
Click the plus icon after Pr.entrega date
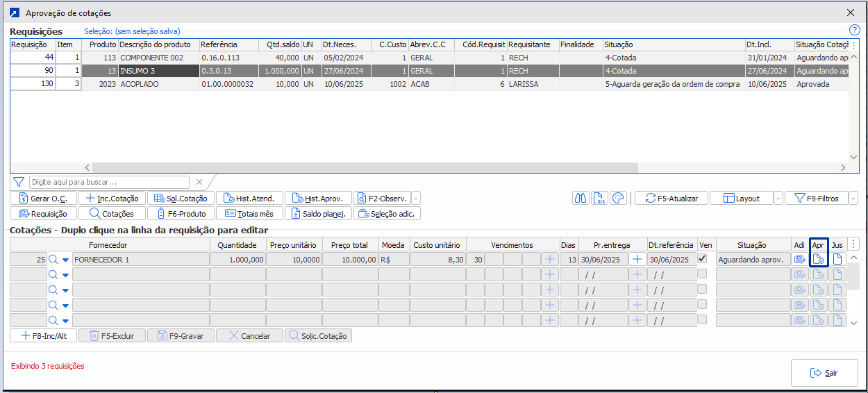click(637, 259)
